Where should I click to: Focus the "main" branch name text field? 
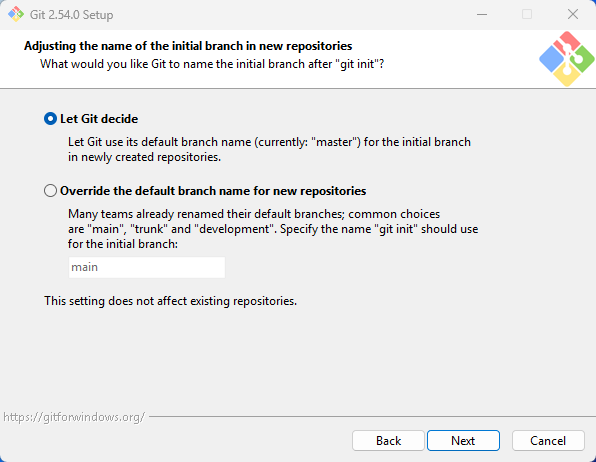tap(147, 267)
